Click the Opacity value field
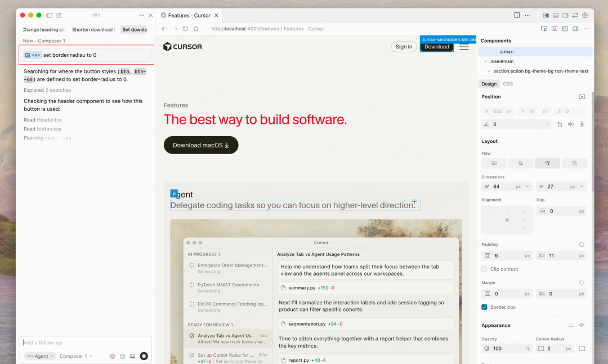608x364 pixels. [507, 348]
